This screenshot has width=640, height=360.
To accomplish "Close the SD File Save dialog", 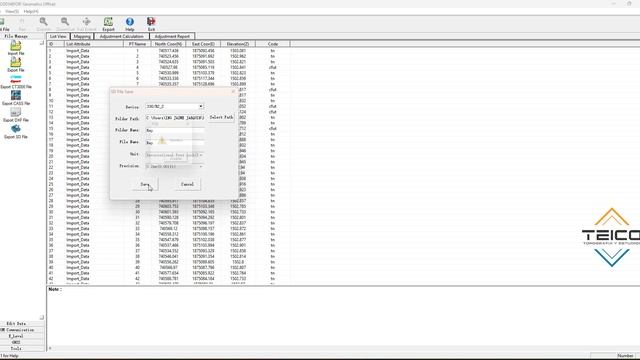I will pyautogui.click(x=233, y=91).
